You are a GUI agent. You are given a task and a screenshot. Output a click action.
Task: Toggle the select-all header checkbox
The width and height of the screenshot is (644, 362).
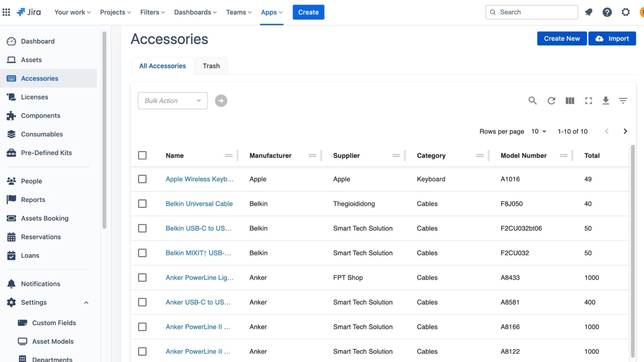point(142,156)
